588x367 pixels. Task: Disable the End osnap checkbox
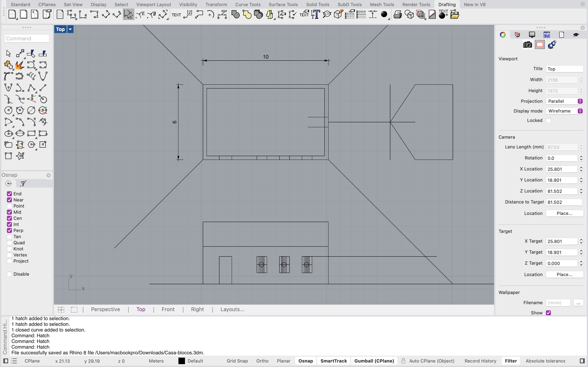pos(9,193)
